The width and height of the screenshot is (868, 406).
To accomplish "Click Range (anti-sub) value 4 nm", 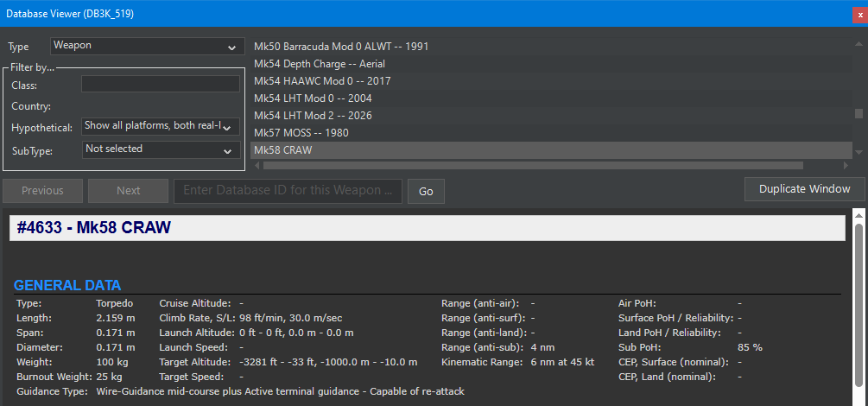I will [542, 348].
